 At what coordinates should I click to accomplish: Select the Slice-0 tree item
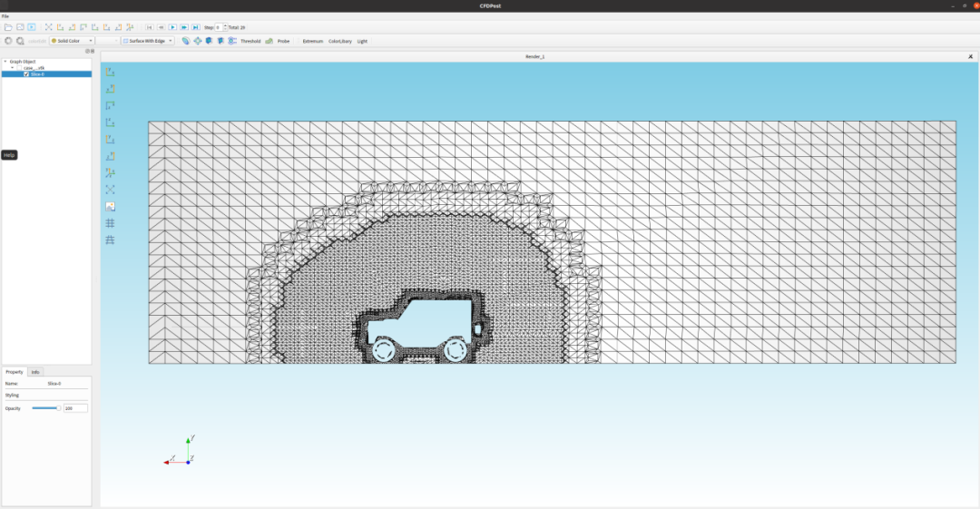[37, 73]
